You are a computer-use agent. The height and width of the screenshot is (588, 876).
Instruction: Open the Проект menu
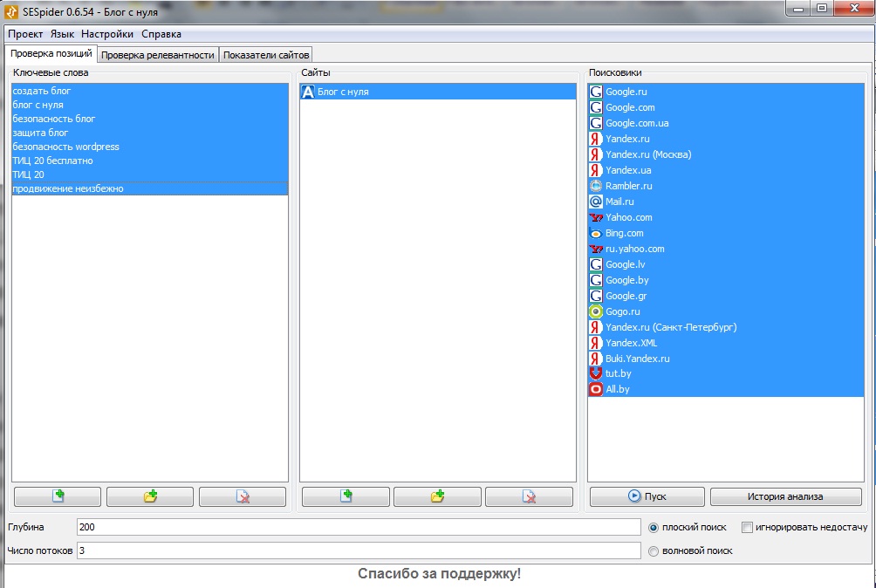25,34
